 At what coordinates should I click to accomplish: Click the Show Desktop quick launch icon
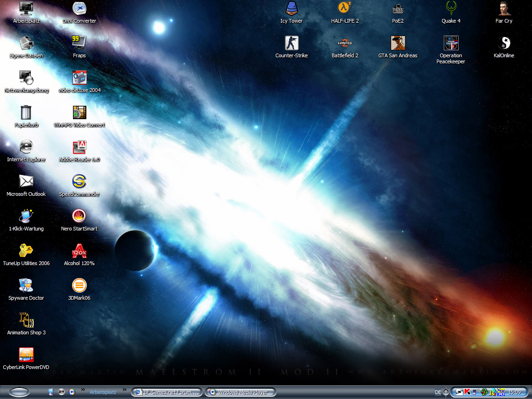pyautogui.click(x=50, y=392)
